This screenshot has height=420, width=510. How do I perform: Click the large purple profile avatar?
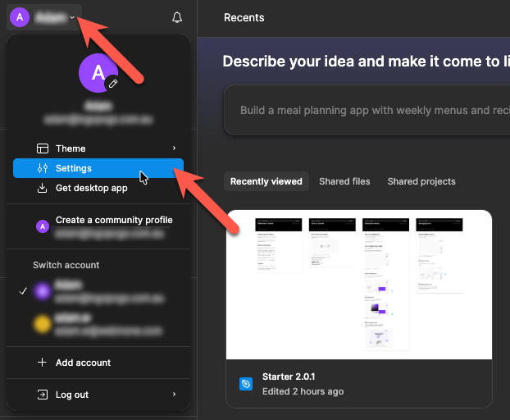tap(98, 73)
